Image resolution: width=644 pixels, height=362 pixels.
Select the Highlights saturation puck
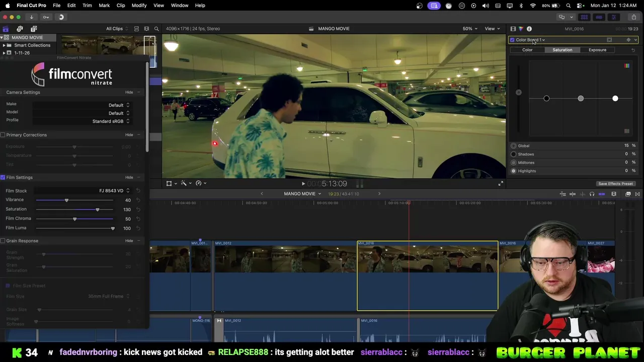click(x=615, y=99)
